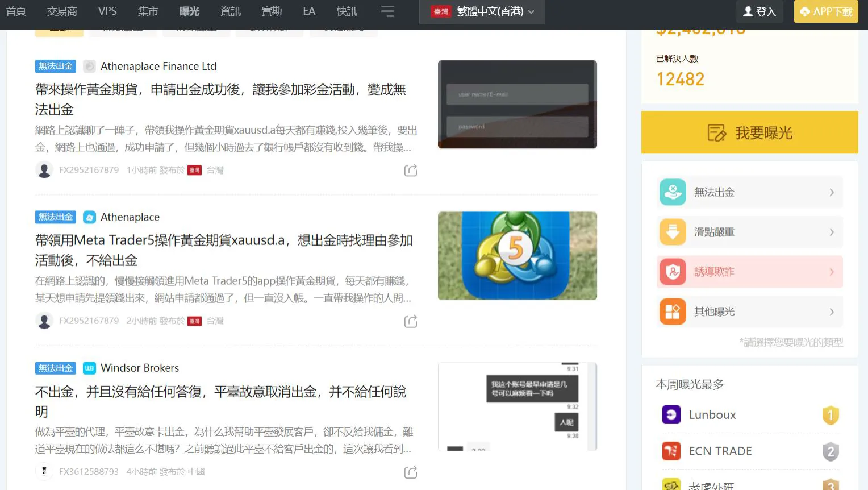Viewport: 868px width, 490px height.
Task: Open the 快訊 flash news page
Action: pyautogui.click(x=347, y=11)
